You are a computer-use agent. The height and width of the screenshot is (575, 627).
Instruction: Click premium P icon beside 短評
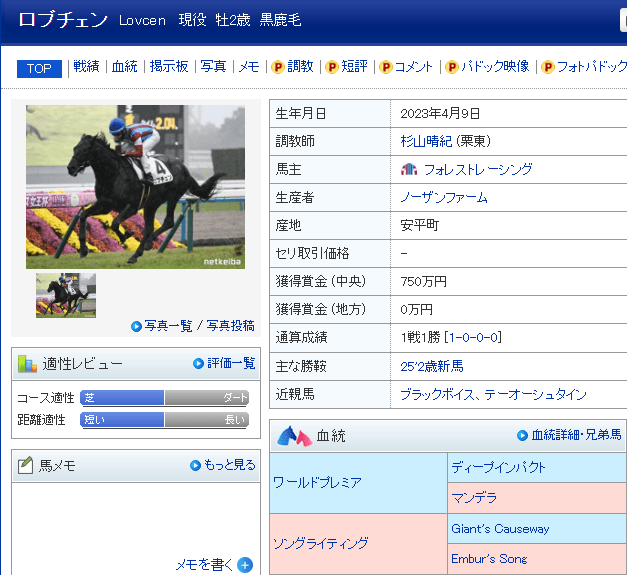click(331, 67)
